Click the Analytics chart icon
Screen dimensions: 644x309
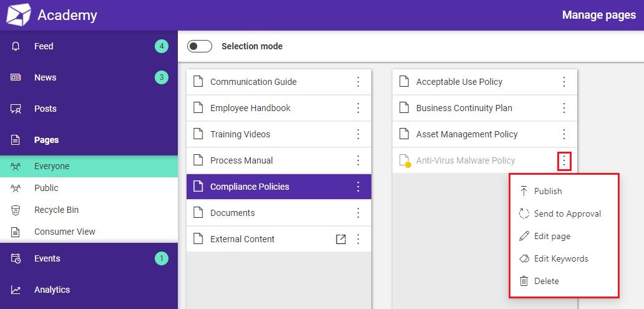click(x=16, y=290)
